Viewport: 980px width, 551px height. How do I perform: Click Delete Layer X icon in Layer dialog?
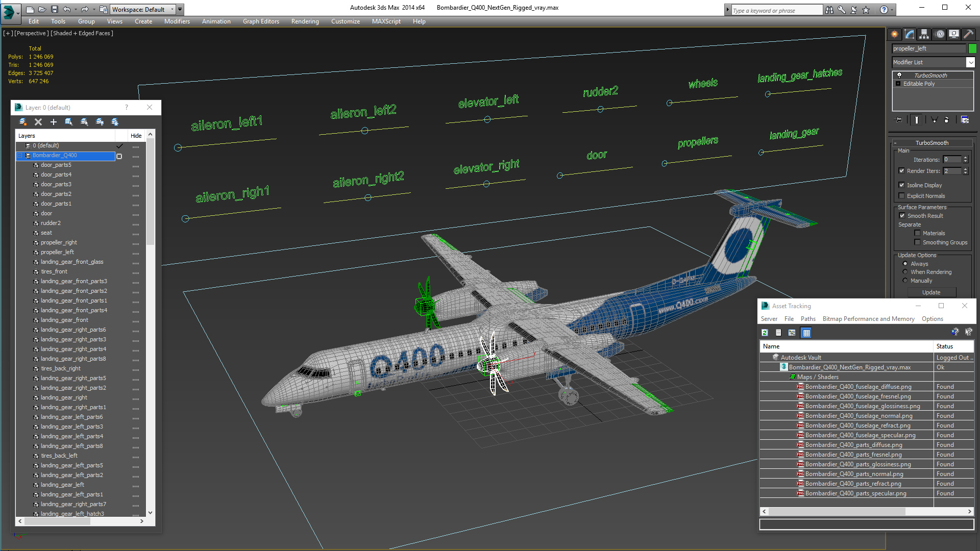point(38,122)
